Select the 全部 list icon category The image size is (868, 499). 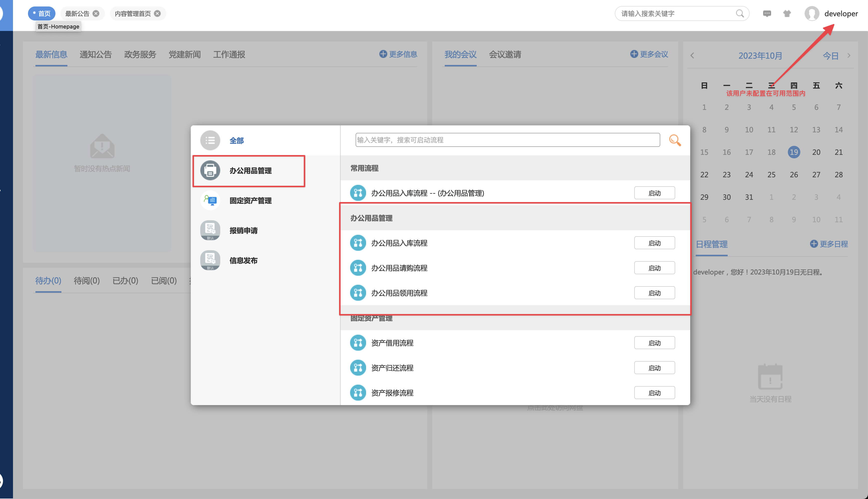tap(210, 141)
